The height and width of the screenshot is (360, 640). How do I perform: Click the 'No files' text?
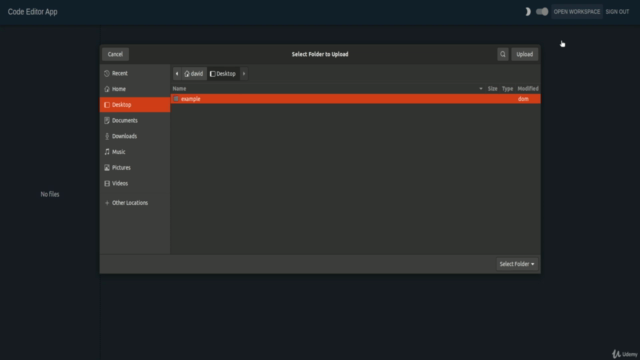coord(50,194)
